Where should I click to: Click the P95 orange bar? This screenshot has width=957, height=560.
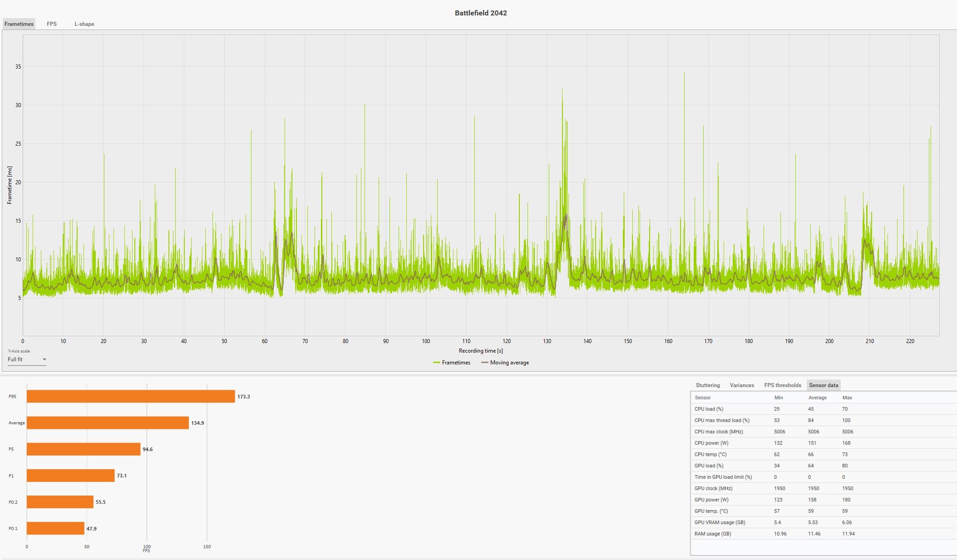[131, 397]
